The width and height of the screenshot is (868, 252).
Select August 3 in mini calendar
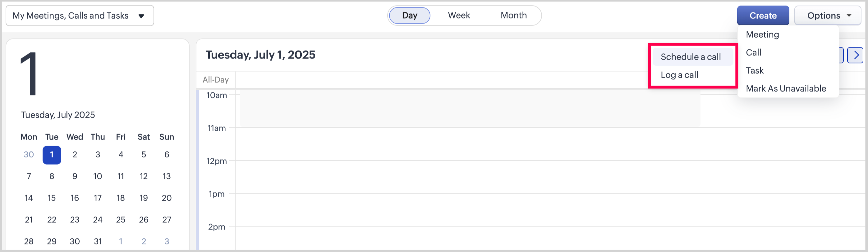pos(167,241)
